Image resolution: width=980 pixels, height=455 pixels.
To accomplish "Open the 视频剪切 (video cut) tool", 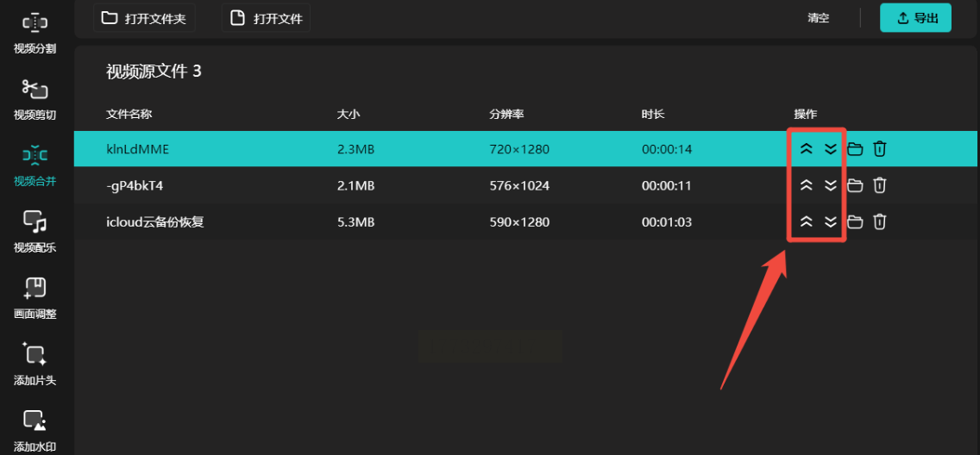I will click(x=35, y=99).
